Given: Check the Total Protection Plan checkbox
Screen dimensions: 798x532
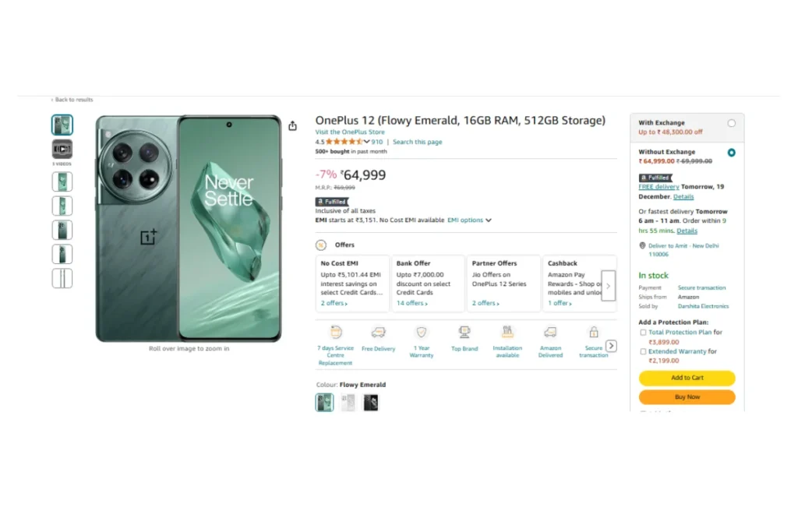Looking at the screenshot, I should (643, 333).
